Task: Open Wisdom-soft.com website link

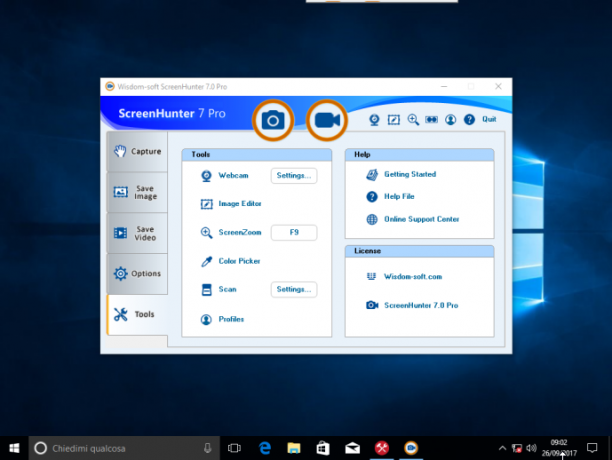Action: (413, 277)
